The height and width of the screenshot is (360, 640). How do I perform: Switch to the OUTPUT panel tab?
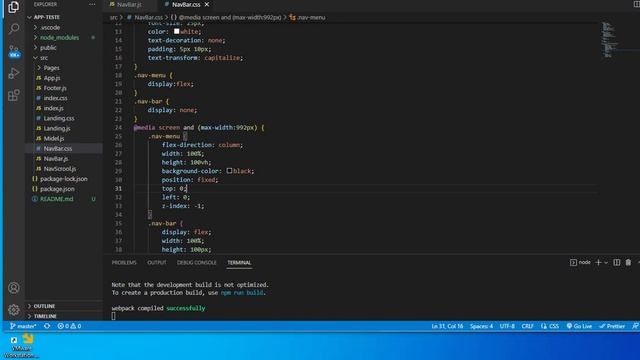point(157,262)
